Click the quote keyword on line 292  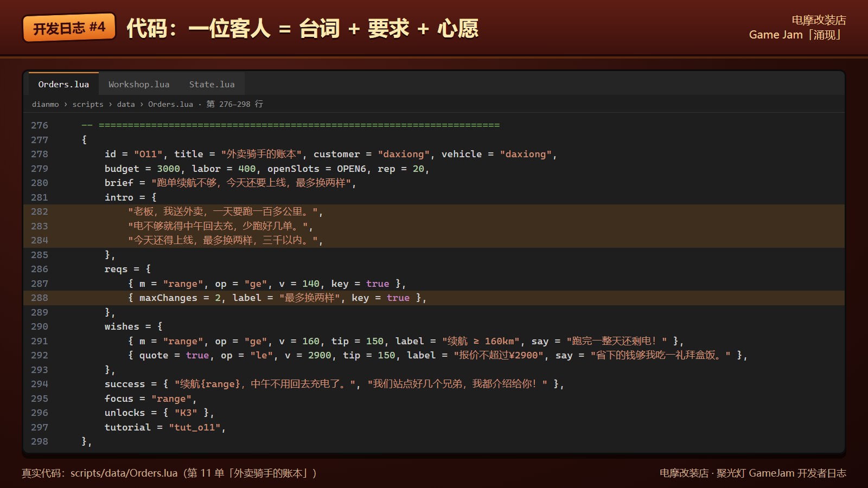pos(154,355)
